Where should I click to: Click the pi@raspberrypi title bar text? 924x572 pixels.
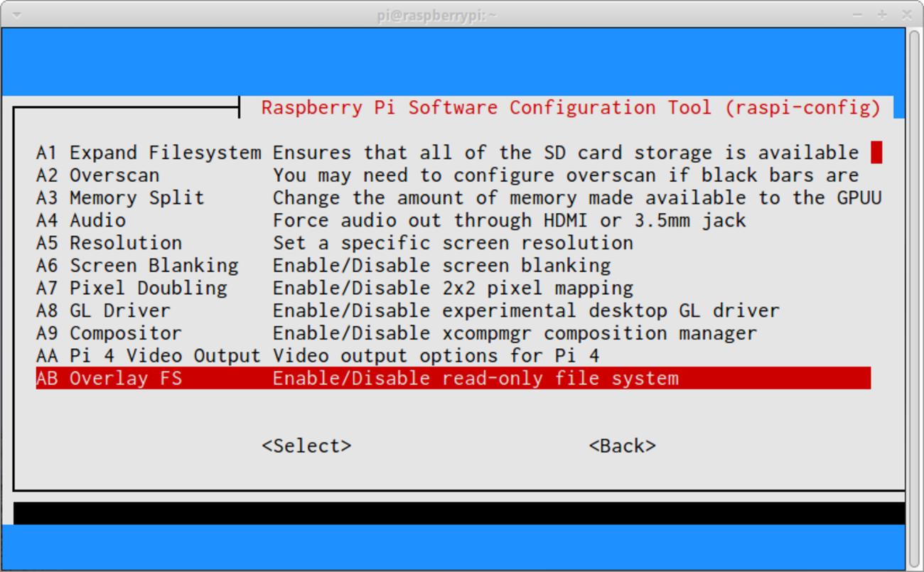pyautogui.click(x=436, y=14)
